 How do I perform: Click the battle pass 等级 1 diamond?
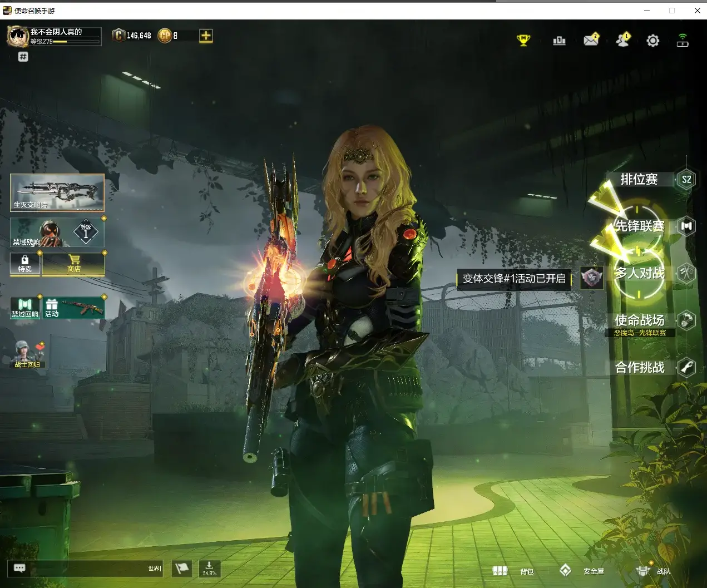[x=86, y=231]
